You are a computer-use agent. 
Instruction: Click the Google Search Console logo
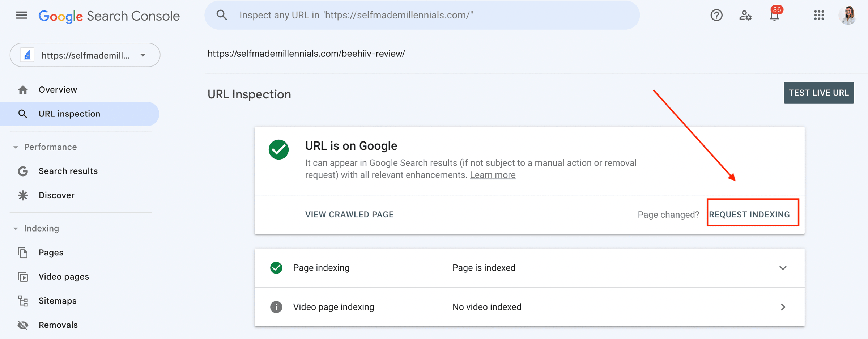tap(109, 16)
